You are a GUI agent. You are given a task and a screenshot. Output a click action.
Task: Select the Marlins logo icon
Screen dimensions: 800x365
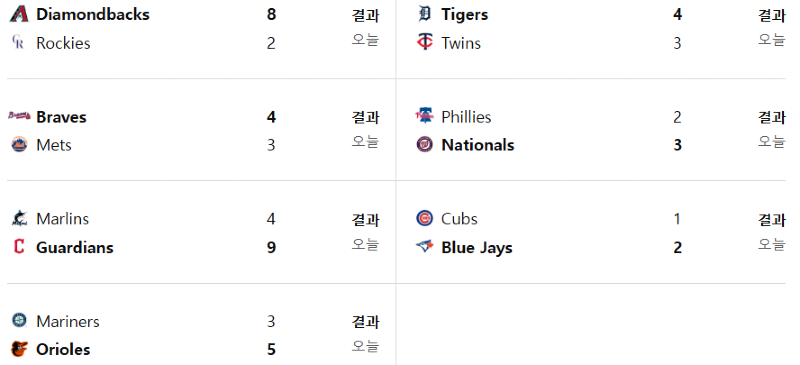pos(19,218)
